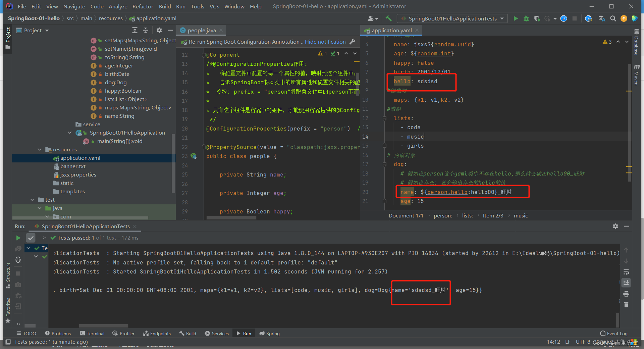This screenshot has width=644, height=349.
Task: Open the VCS menu
Action: click(x=214, y=6)
